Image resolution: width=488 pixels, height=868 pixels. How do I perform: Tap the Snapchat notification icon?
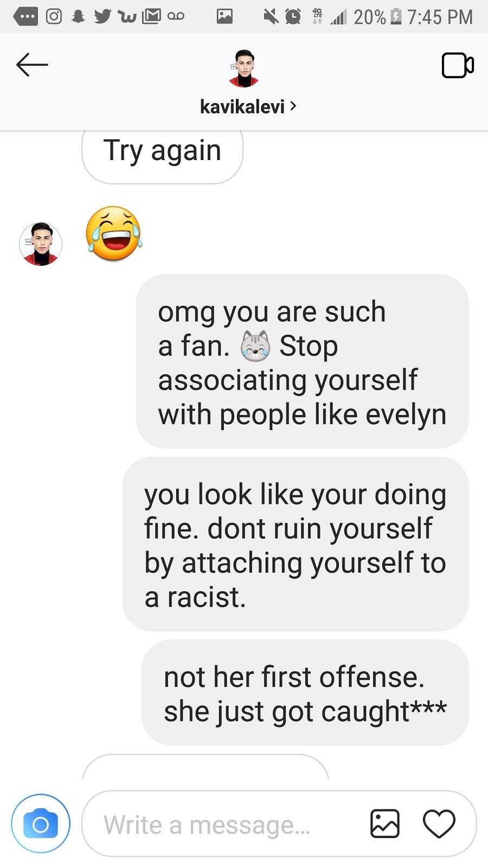79,16
